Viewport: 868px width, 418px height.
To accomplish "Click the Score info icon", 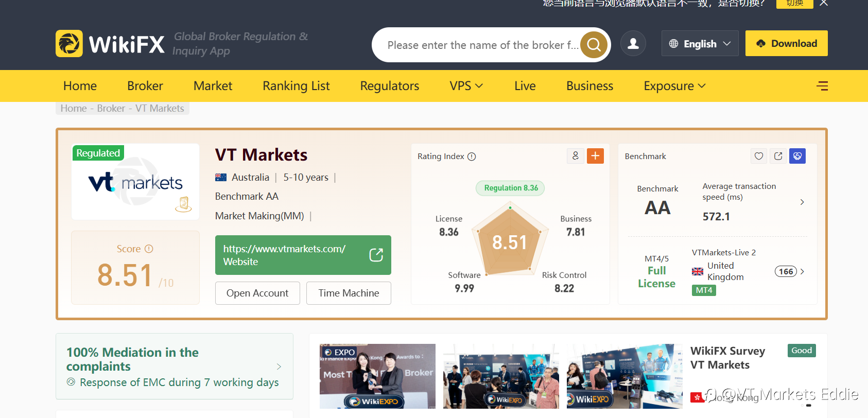I will pos(149,249).
